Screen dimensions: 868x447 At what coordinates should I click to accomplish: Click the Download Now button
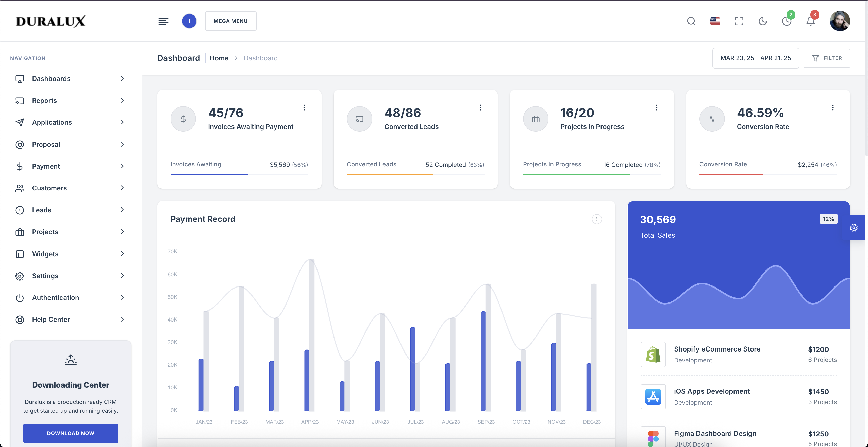pos(70,433)
